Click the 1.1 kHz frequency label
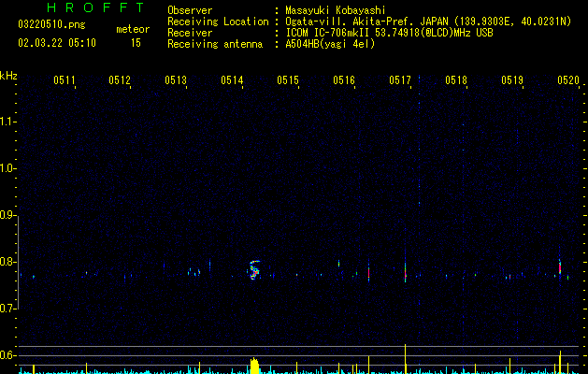Image resolution: width=588 pixels, height=374 pixels. pos(8,122)
